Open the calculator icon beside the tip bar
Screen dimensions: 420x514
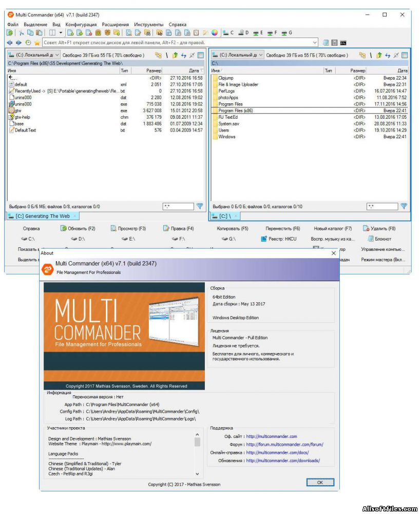[x=334, y=43]
